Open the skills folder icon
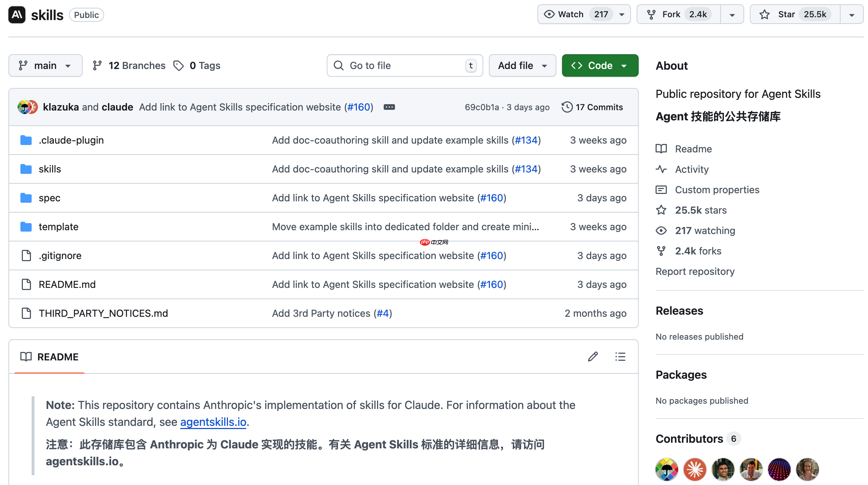The image size is (868, 485). coord(26,169)
